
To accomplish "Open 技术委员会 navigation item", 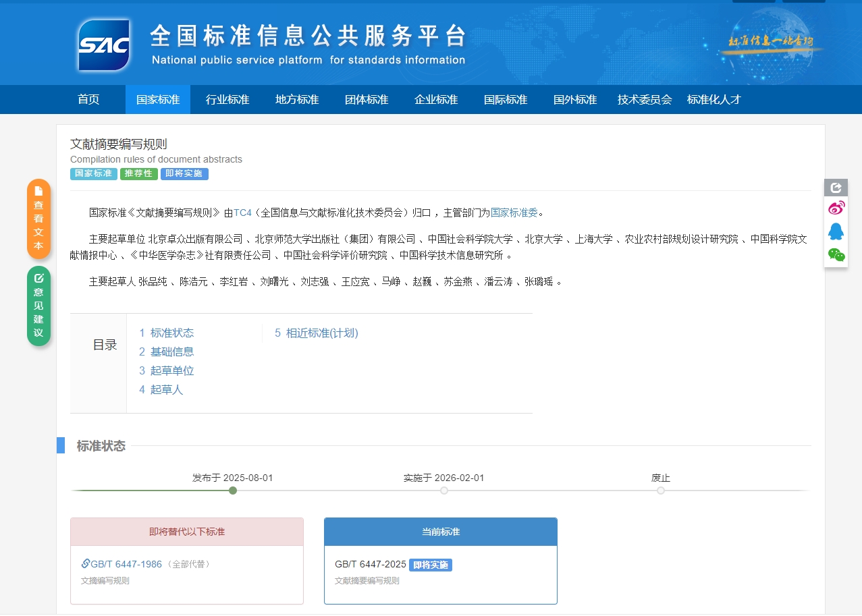I will pyautogui.click(x=645, y=100).
